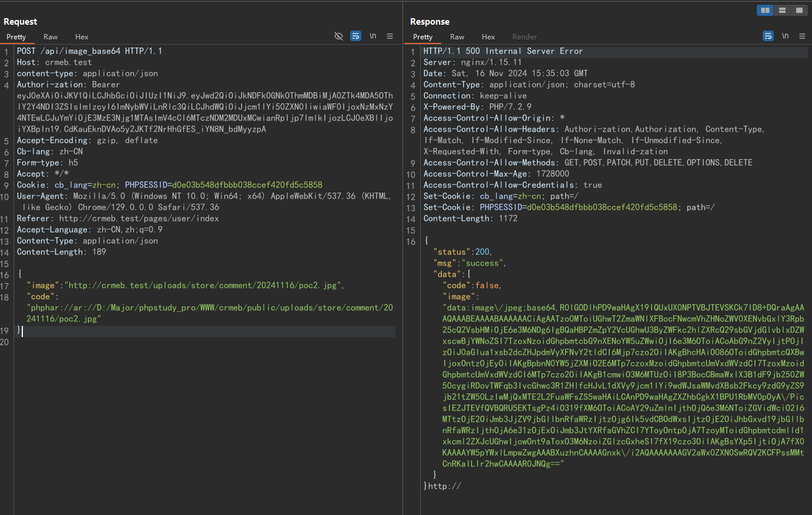Click the 'Access-Control-Allow-Credentials: true' header

(x=512, y=185)
